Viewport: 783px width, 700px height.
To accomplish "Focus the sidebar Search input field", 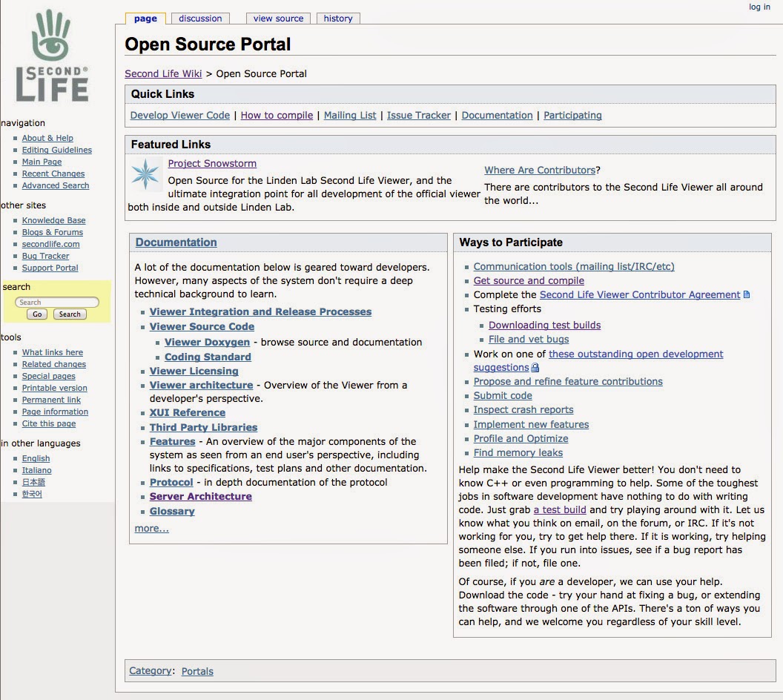I will point(57,302).
